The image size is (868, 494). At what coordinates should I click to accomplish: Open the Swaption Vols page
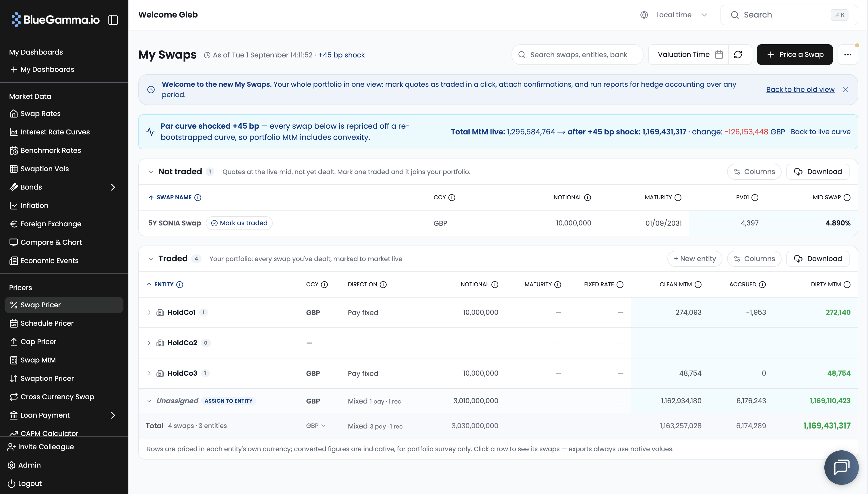pyautogui.click(x=64, y=169)
